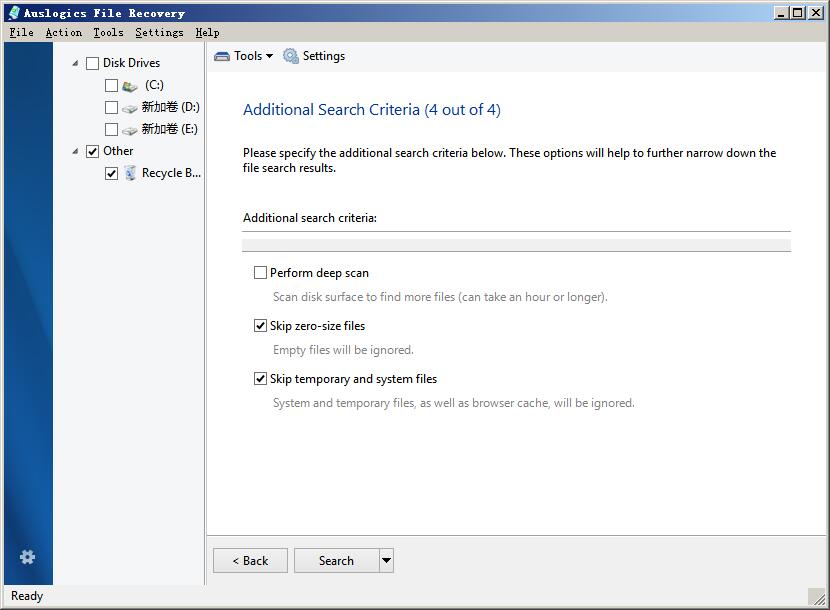Collapse the Disk Drives tree node

pyautogui.click(x=75, y=64)
